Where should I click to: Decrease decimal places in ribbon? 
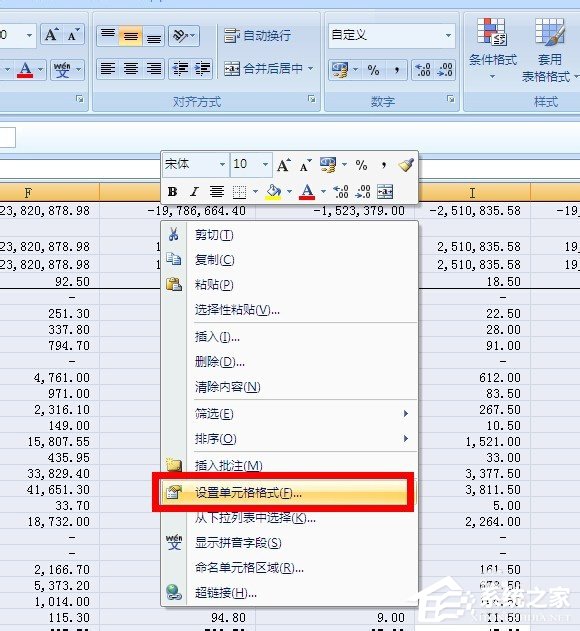[445, 70]
